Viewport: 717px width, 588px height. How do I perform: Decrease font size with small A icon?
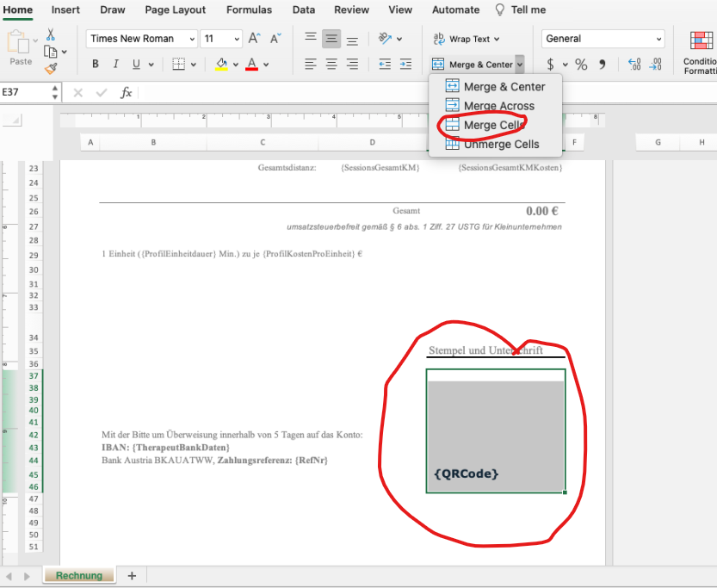click(275, 39)
